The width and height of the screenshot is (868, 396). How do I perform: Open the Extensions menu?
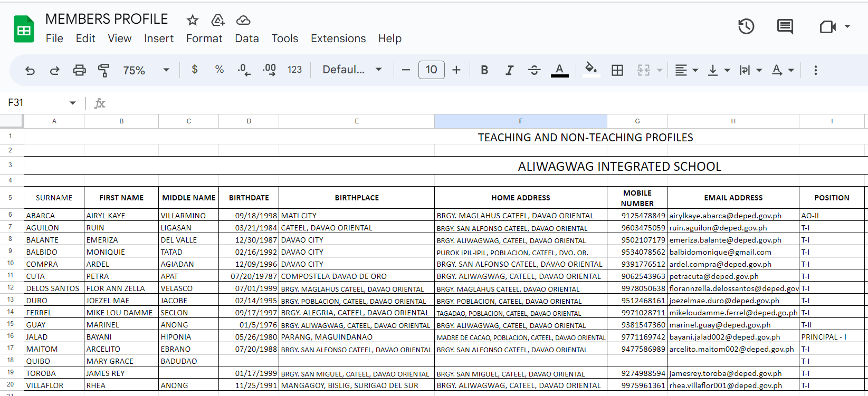338,38
